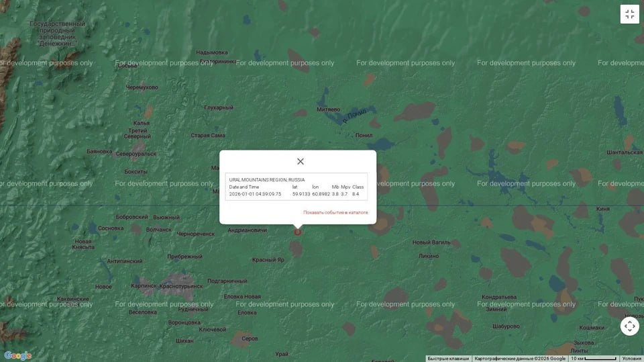Open map camera controls button
Viewport: 644px width, 362px height.
(x=629, y=326)
